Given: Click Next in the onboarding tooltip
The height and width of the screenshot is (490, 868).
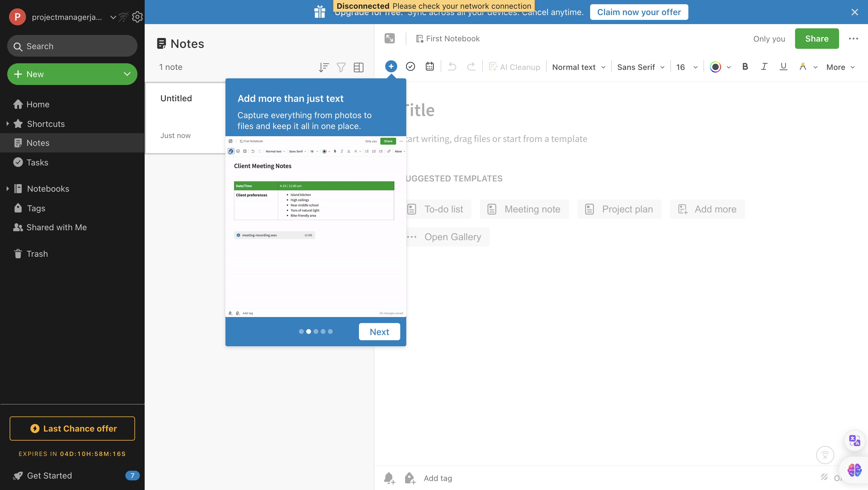Looking at the screenshot, I should tap(379, 331).
